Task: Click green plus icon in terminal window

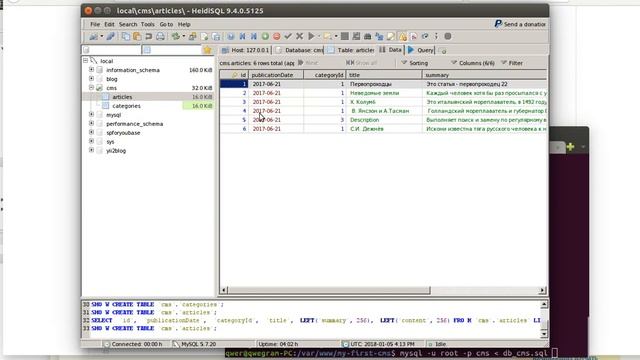Action: (571, 147)
